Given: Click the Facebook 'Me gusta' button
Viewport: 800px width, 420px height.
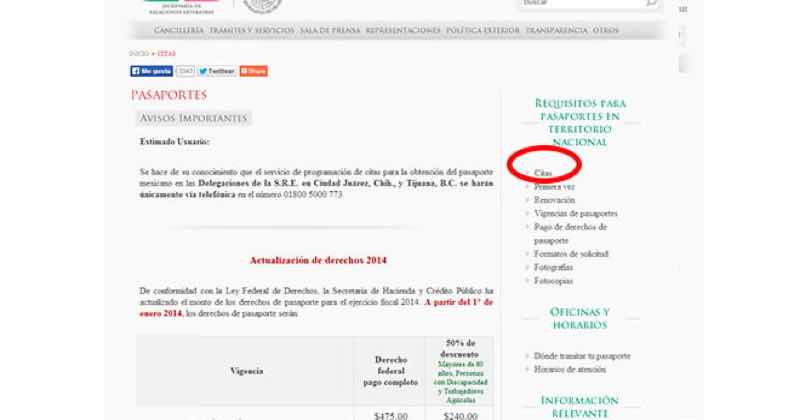Looking at the screenshot, I should 152,71.
